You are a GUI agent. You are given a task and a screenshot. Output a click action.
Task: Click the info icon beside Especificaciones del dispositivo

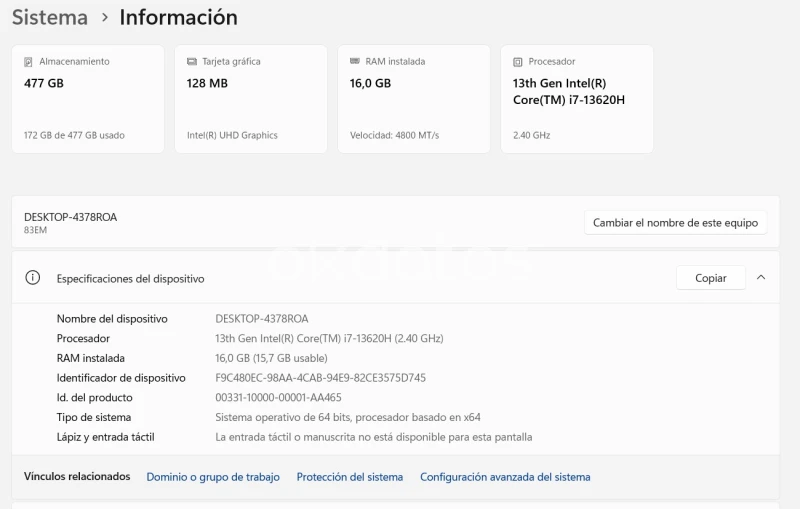33,278
